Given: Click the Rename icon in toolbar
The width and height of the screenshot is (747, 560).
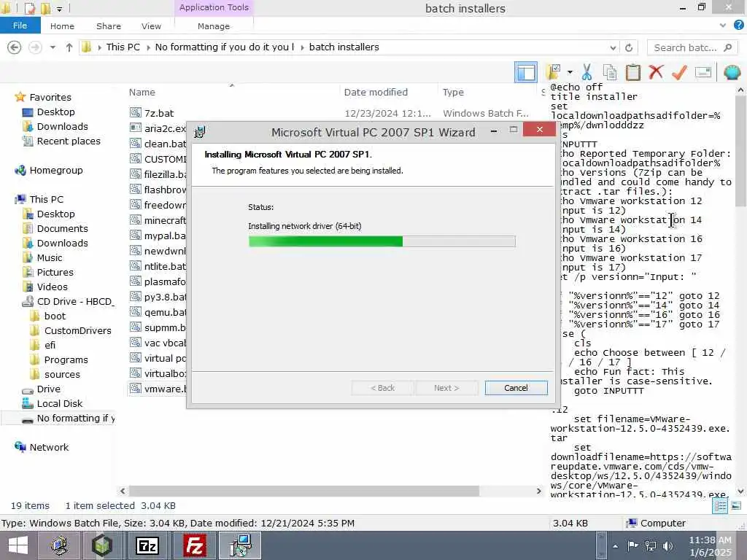Looking at the screenshot, I should pyautogui.click(x=703, y=72).
